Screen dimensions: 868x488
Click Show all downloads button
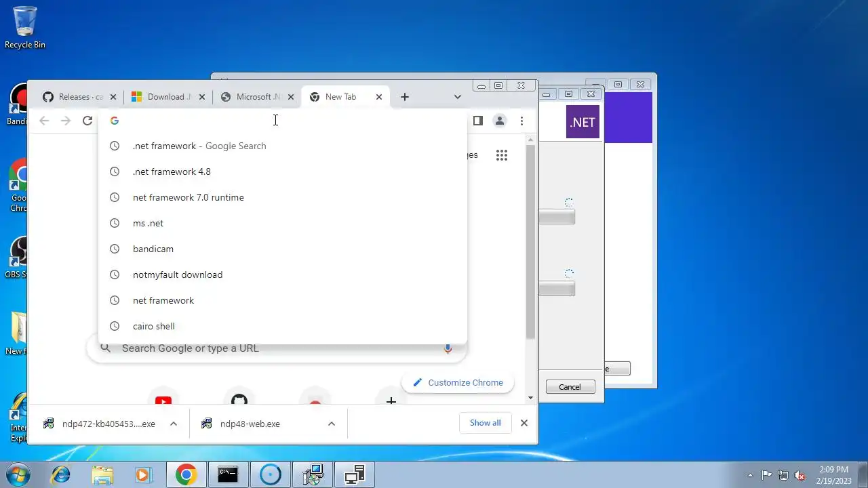[x=486, y=423]
